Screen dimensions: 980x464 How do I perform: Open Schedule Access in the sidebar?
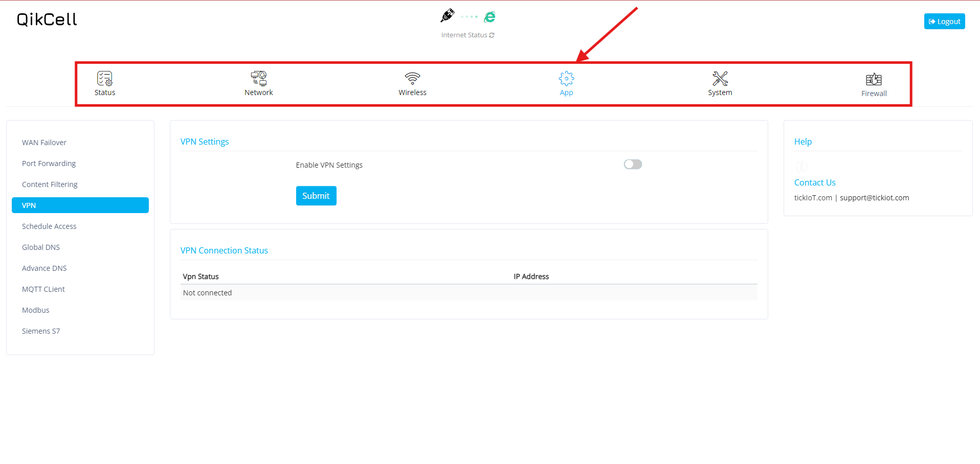tap(80, 226)
